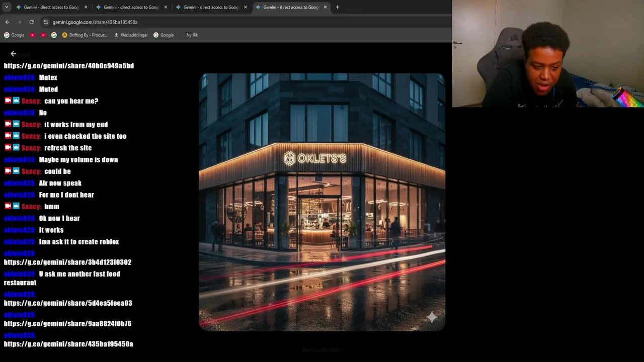Click message "refresh the site"
644x362 pixels.
68,148
